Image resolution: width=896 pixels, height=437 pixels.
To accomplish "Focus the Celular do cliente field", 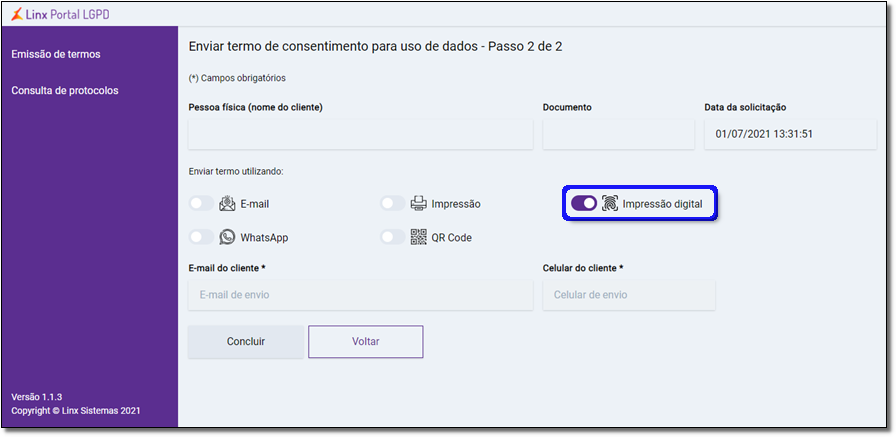I will click(x=629, y=295).
